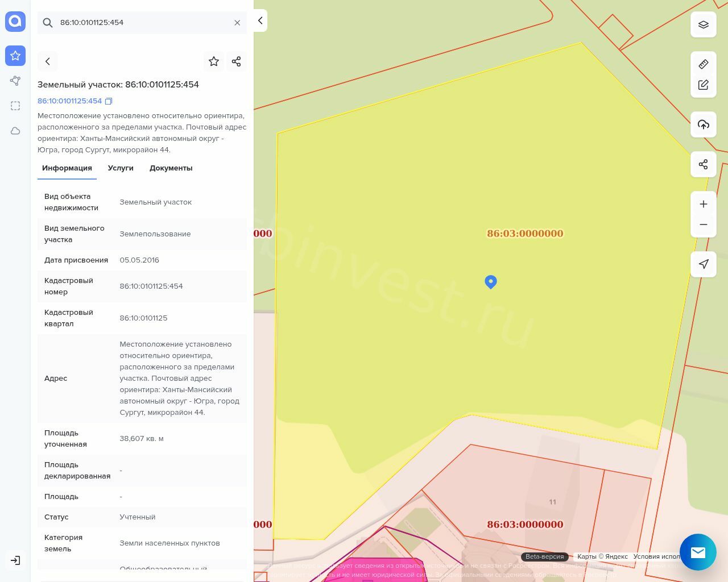Go back to previous results
728x582 pixels.
(48, 61)
